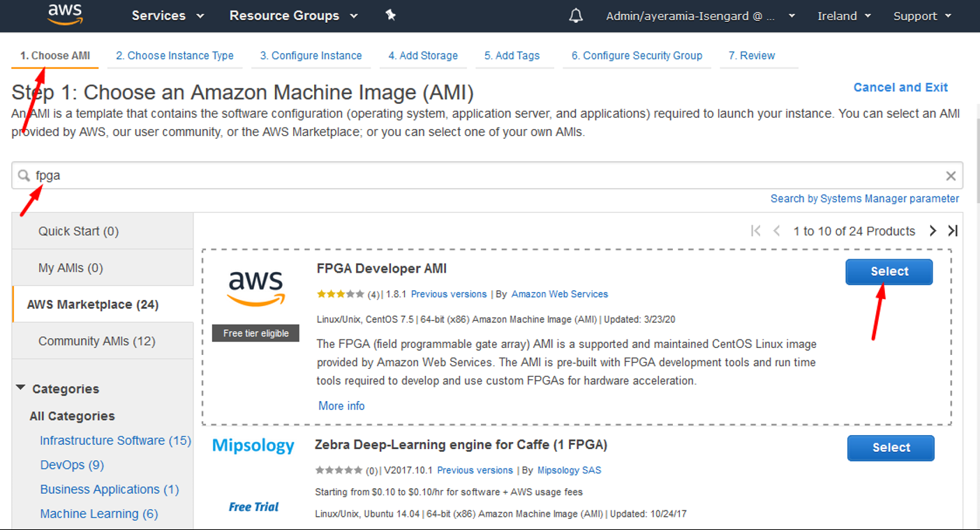Filter by Infrastructure Software (15) category
The image size is (980, 530).
coord(115,441)
